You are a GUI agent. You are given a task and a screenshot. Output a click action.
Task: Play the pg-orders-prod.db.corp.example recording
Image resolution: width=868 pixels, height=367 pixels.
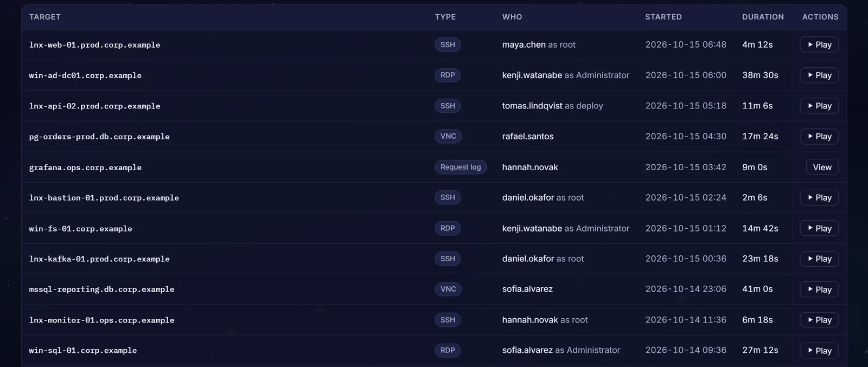coord(819,136)
